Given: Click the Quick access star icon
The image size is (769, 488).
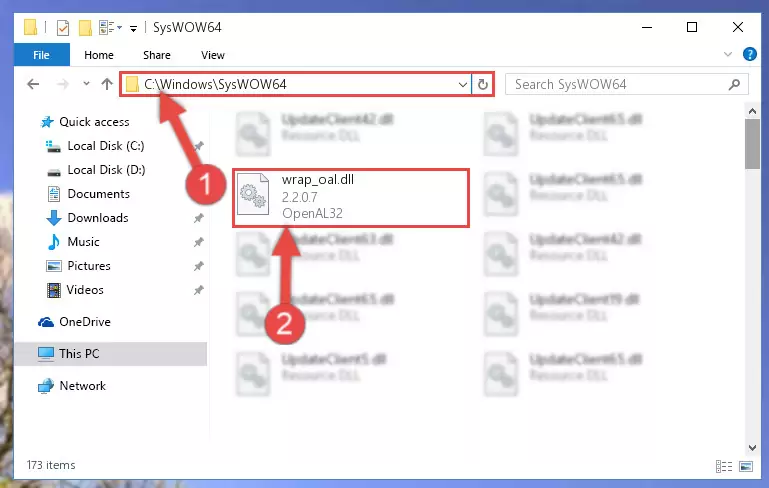Looking at the screenshot, I should tap(47, 122).
